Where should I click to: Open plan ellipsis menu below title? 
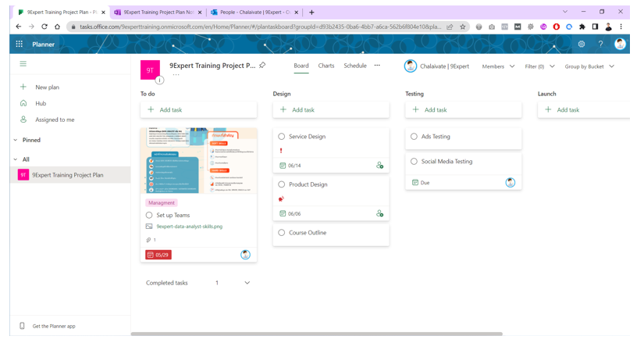(176, 75)
